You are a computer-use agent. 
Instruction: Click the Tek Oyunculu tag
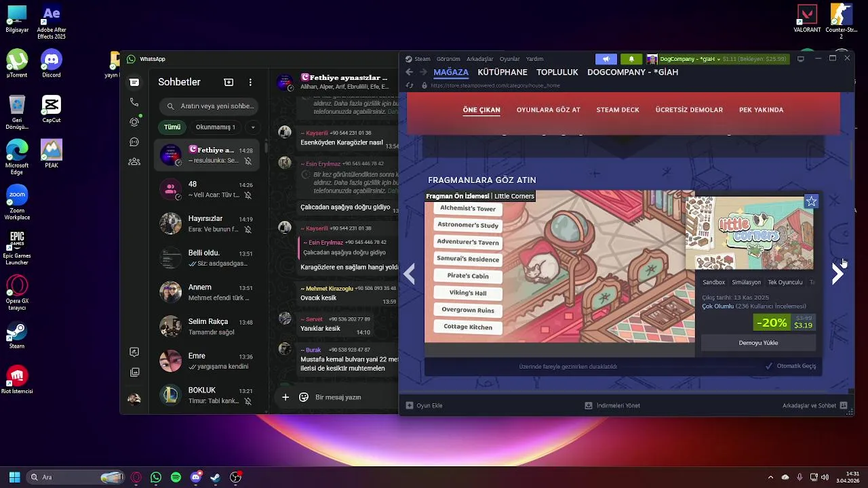tap(785, 282)
